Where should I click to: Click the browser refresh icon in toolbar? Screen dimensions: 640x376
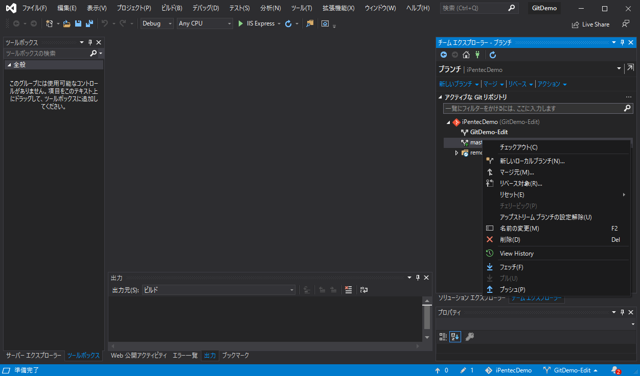click(x=288, y=24)
